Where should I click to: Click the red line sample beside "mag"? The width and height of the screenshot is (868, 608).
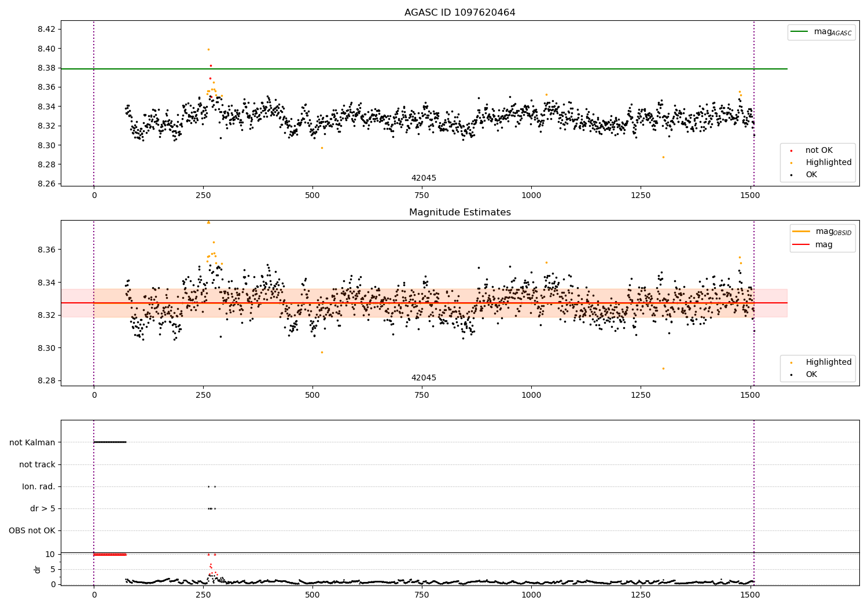pos(801,244)
